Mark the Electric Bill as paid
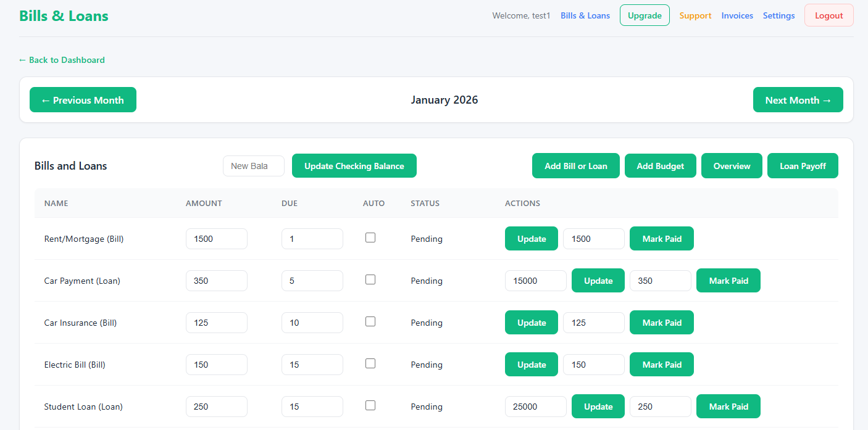The width and height of the screenshot is (868, 430). (661, 364)
